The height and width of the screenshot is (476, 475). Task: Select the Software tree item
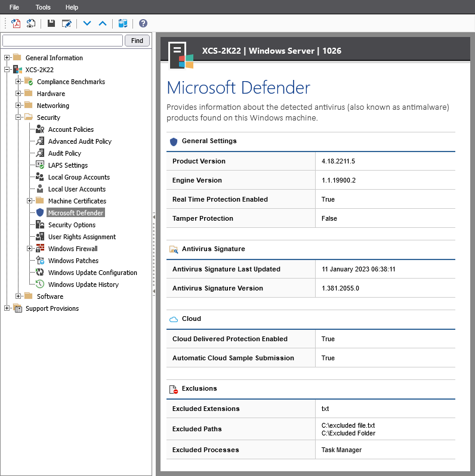coord(50,296)
